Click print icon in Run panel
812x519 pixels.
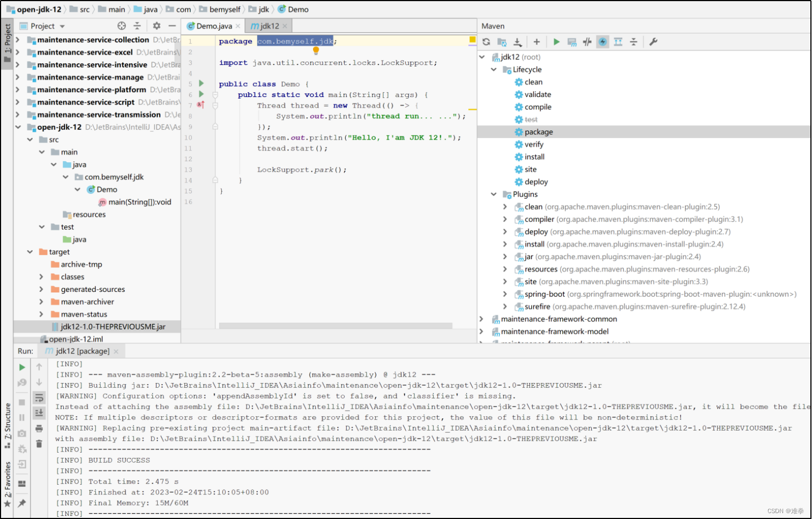(39, 428)
